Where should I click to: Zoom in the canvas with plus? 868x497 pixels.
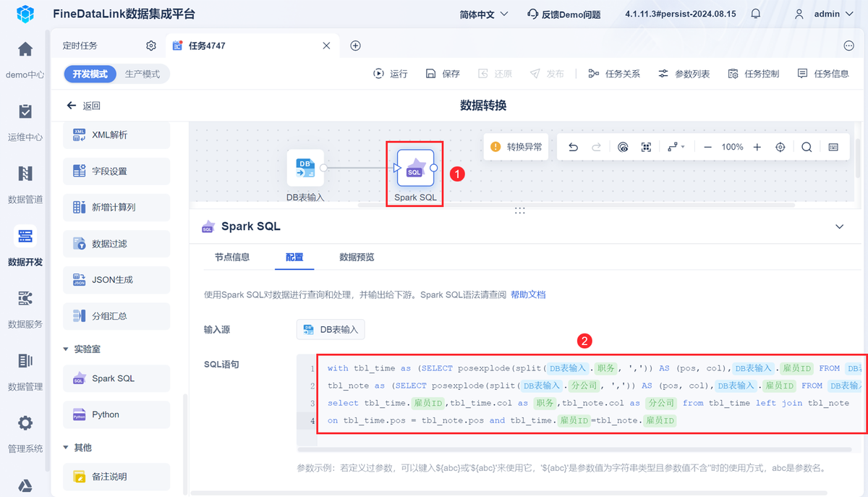[757, 147]
